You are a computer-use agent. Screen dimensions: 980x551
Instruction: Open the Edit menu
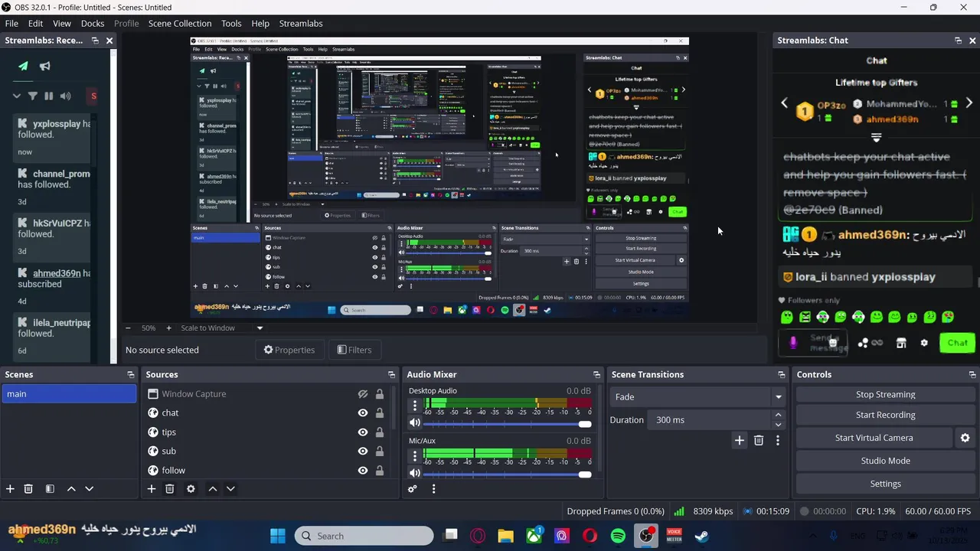35,23
